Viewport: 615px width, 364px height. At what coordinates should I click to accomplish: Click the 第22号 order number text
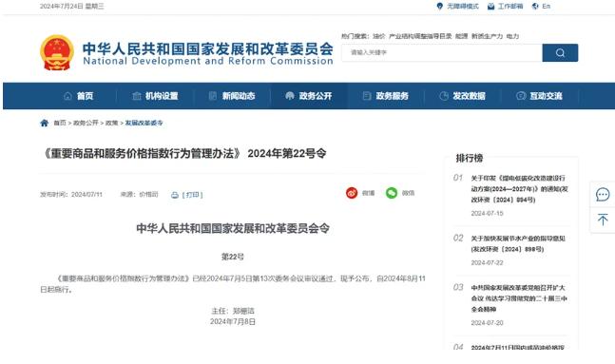tap(233, 257)
